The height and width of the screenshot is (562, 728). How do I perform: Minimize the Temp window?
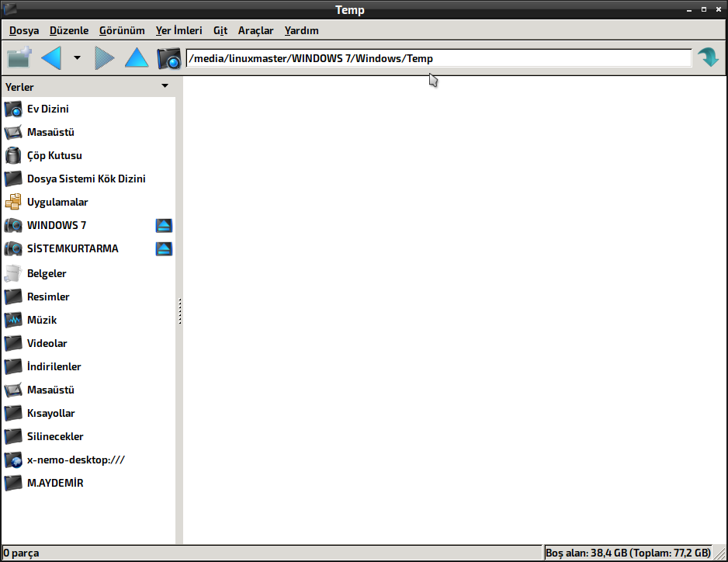[x=689, y=10]
